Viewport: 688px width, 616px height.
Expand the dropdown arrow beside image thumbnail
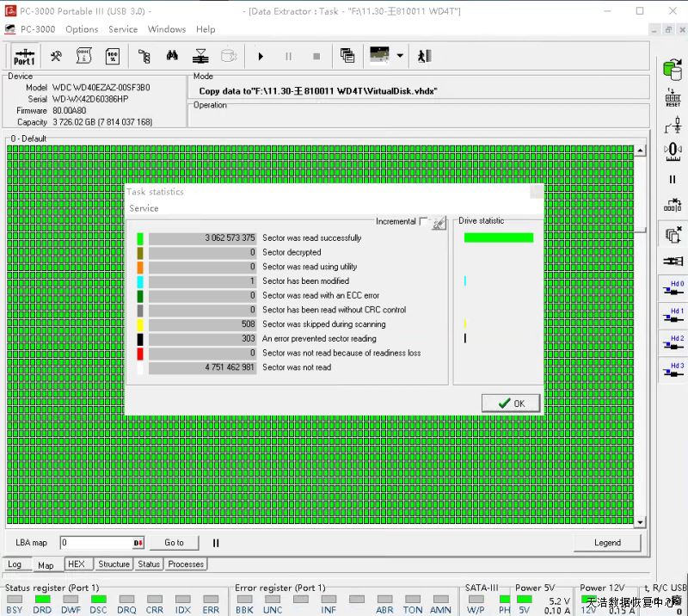click(x=400, y=57)
